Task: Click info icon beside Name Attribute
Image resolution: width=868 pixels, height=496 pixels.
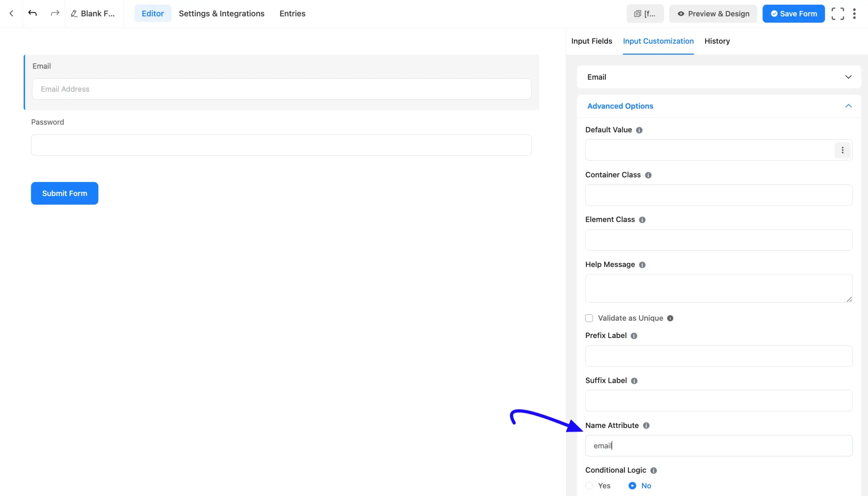Action: pyautogui.click(x=646, y=425)
